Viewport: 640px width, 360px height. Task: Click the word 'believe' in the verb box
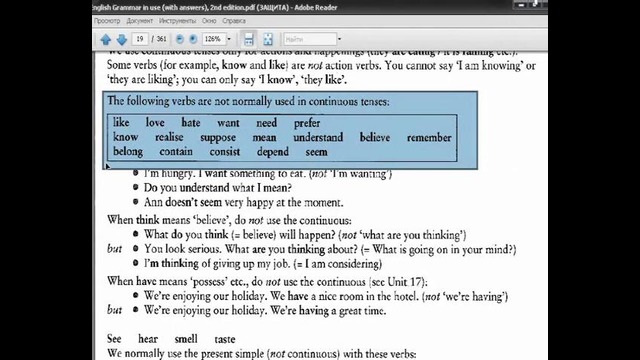(375, 137)
